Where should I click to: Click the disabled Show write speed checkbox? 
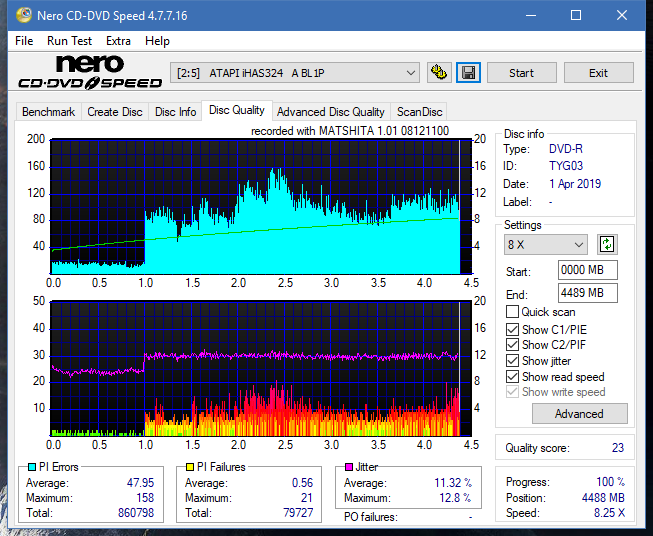coord(512,392)
